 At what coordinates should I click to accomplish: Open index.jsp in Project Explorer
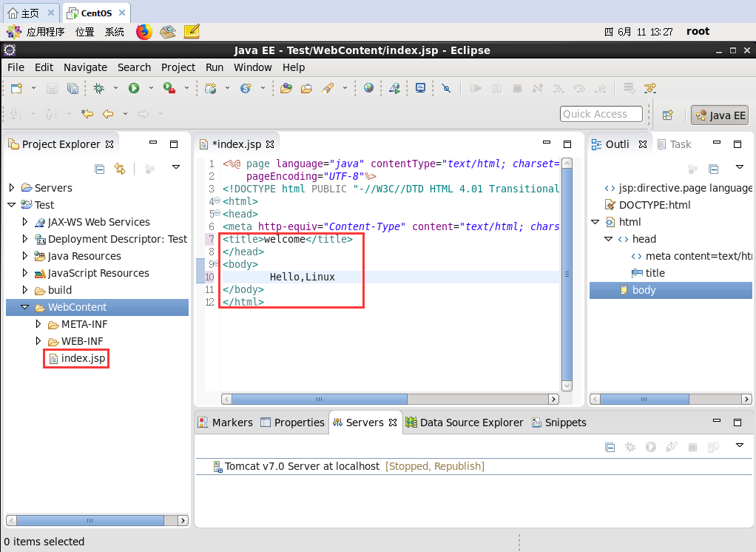pyautogui.click(x=83, y=358)
